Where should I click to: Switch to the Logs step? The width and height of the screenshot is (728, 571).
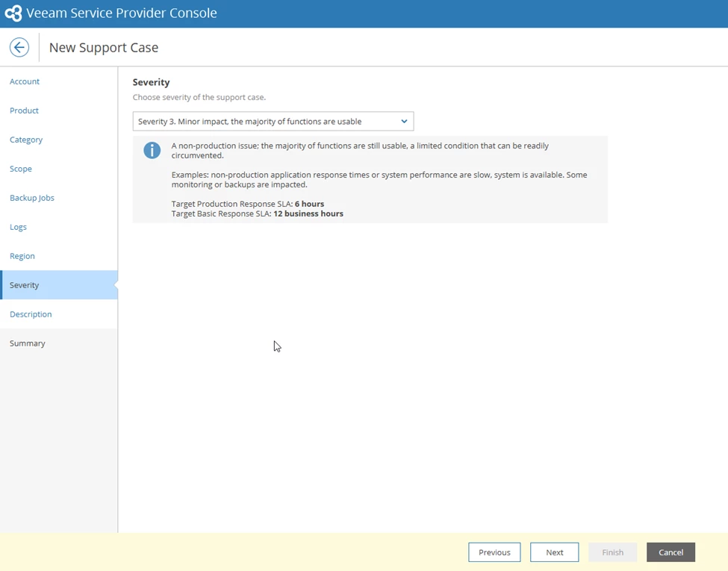pos(18,227)
